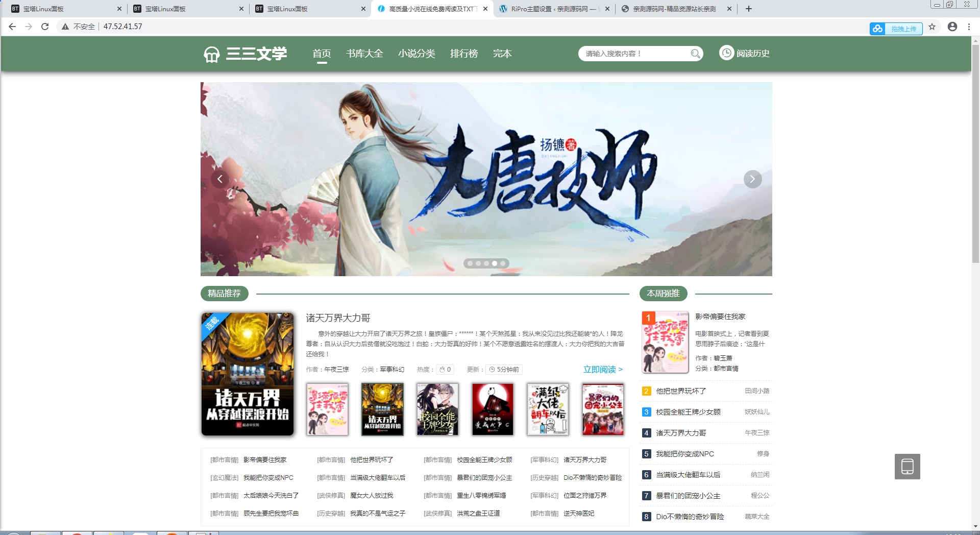Show next carousel slide arrow
The image size is (980, 535).
[752, 179]
